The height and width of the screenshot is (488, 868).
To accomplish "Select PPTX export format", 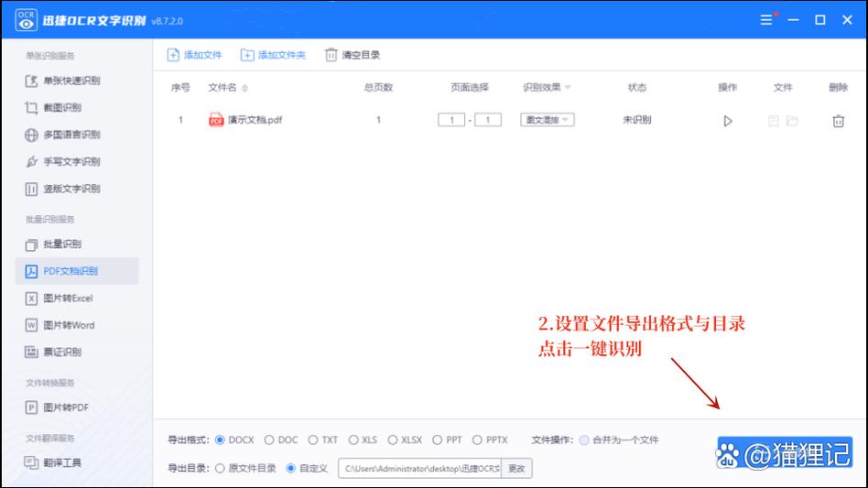I will pyautogui.click(x=477, y=439).
